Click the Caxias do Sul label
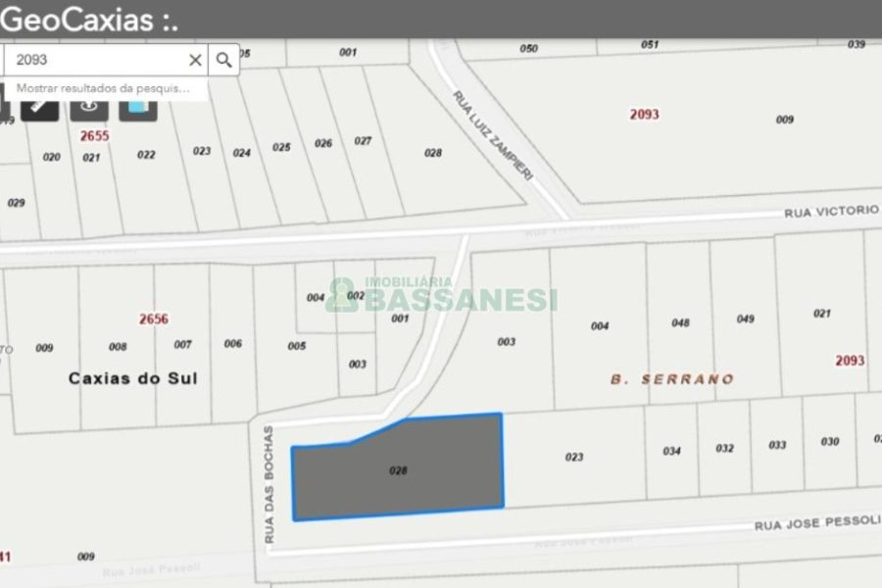The image size is (882, 588). tap(134, 377)
